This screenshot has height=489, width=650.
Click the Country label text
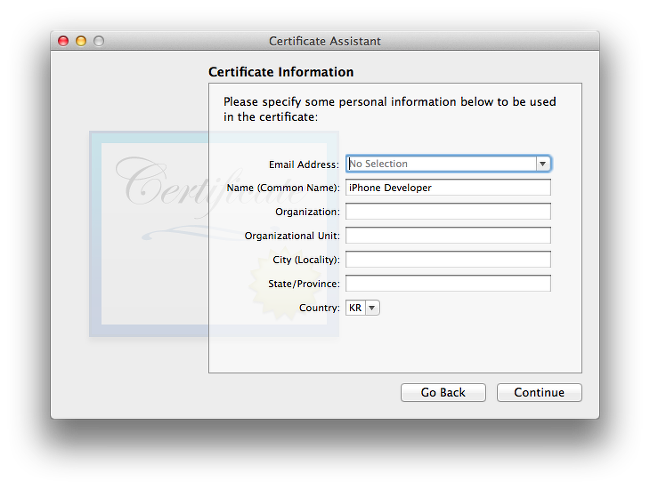click(319, 308)
